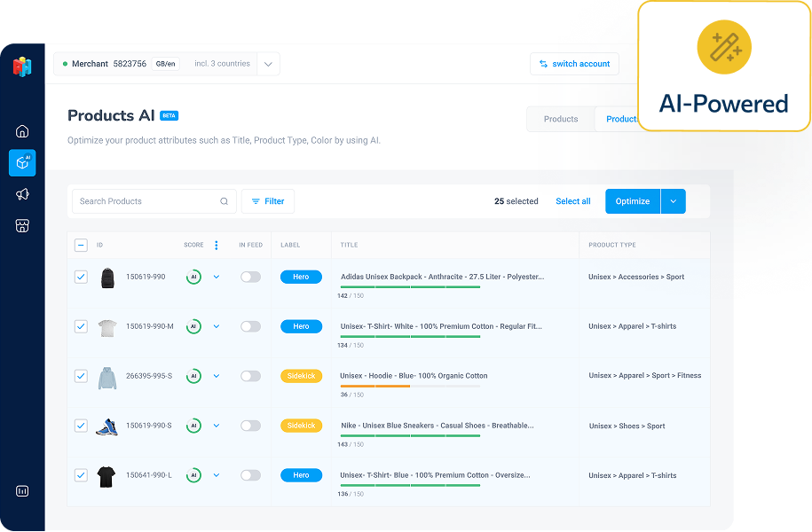This screenshot has width=812, height=532.
Task: Click Hero label for White T-Shirt
Action: click(301, 326)
